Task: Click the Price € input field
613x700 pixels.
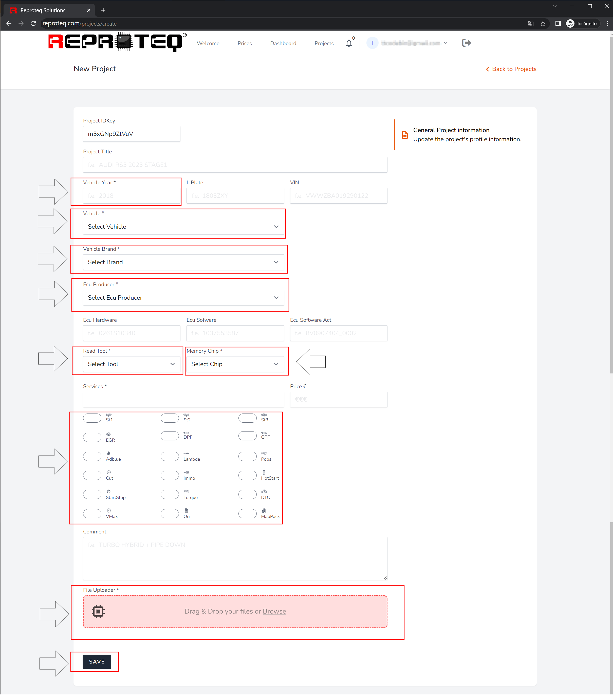Action: 339,400
